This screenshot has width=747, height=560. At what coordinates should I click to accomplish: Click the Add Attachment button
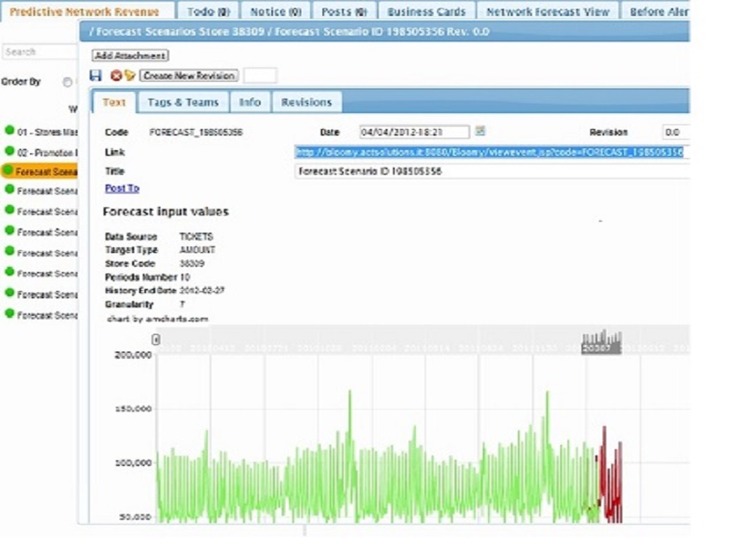coord(130,55)
